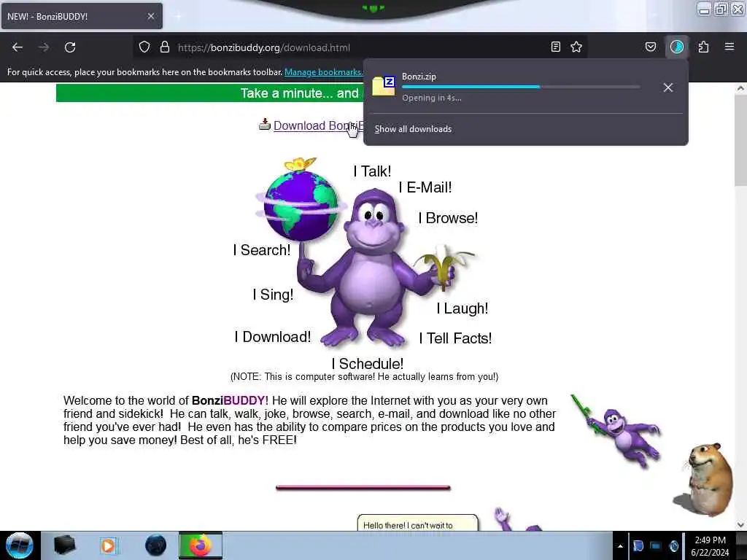Click the network monitor tray icon
The image size is (747, 560).
[x=656, y=545]
